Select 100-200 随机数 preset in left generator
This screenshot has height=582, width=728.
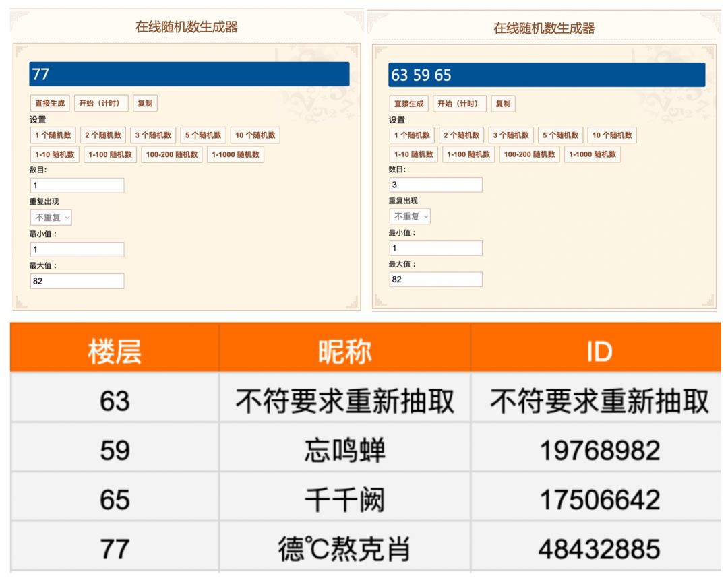coord(172,154)
